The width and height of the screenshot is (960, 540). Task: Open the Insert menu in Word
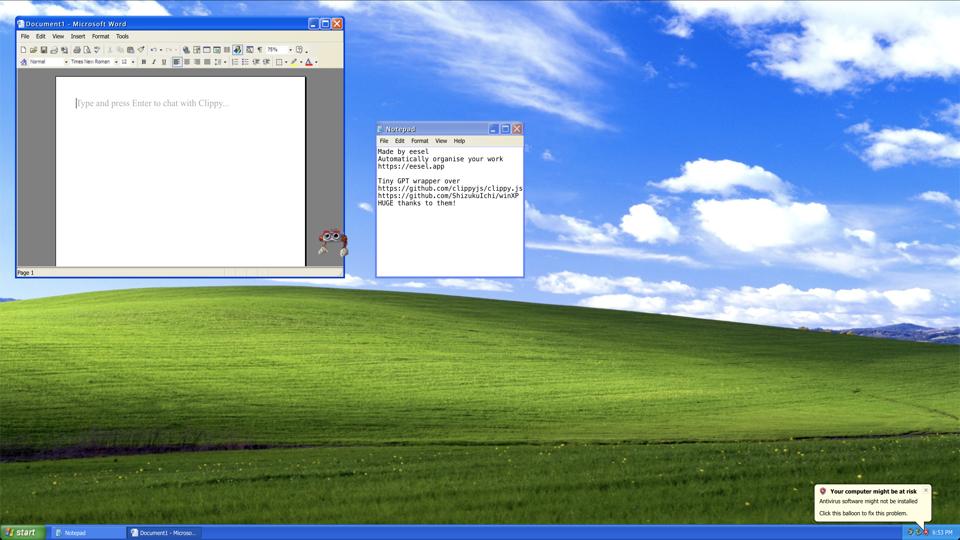[x=78, y=36]
